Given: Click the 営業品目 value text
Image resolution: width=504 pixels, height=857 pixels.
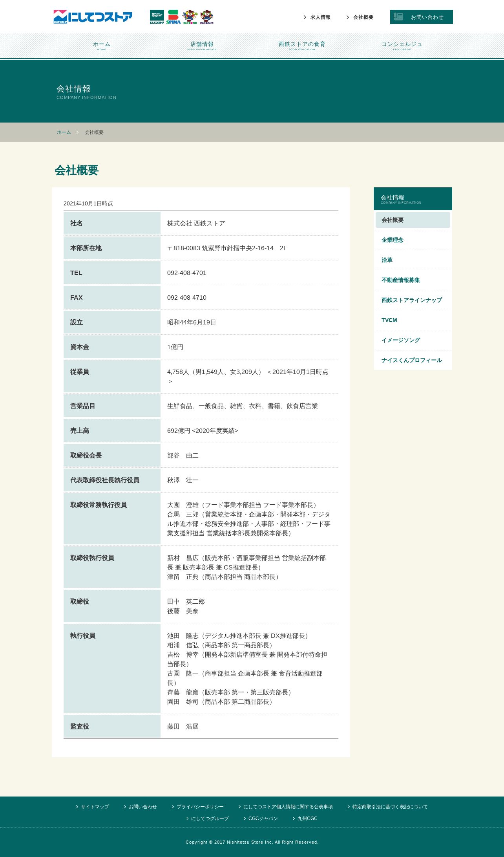Looking at the screenshot, I should 243,406.
